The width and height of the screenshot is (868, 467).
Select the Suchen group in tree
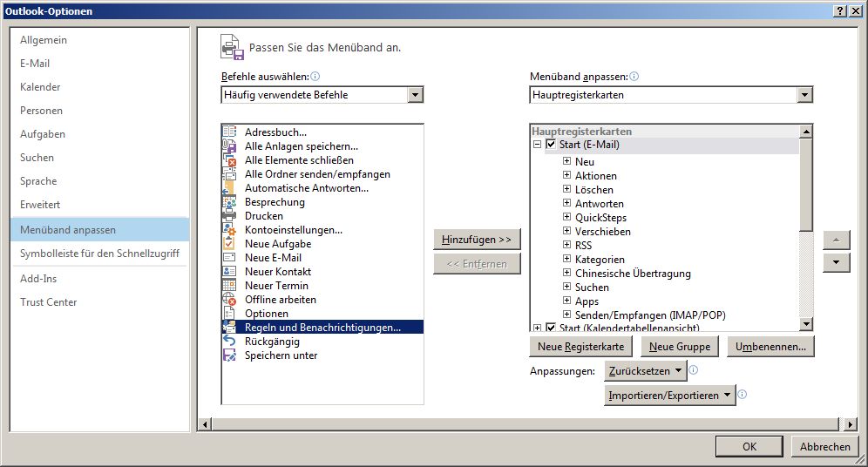pos(592,288)
